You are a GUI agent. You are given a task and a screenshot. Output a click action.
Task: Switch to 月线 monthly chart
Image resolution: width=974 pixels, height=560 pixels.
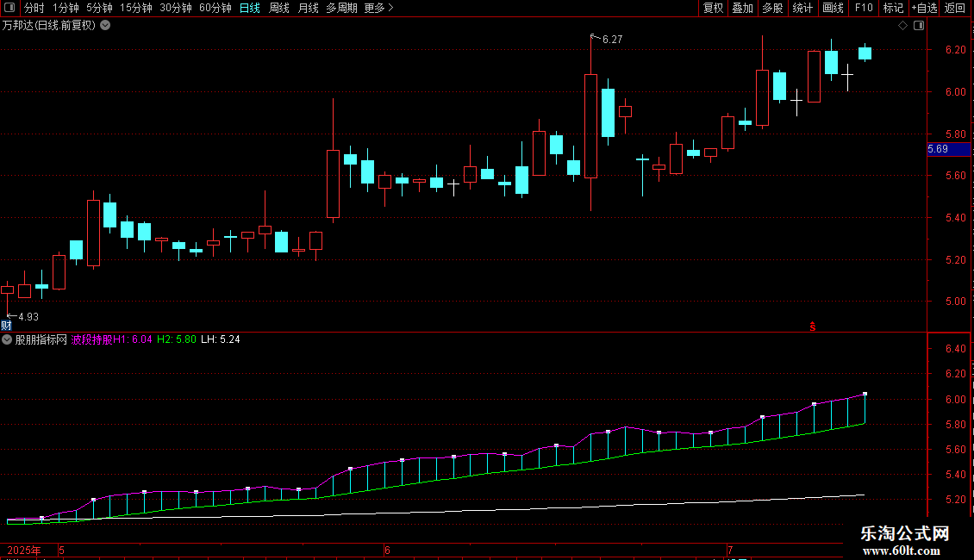[308, 8]
